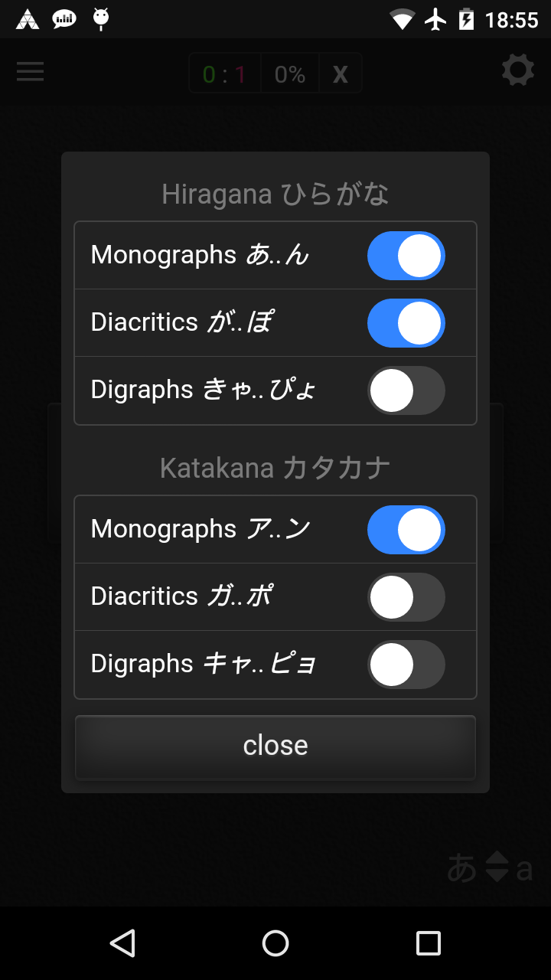Tap the 0 : 1 score counter
551x980 pixels.
pyautogui.click(x=225, y=74)
